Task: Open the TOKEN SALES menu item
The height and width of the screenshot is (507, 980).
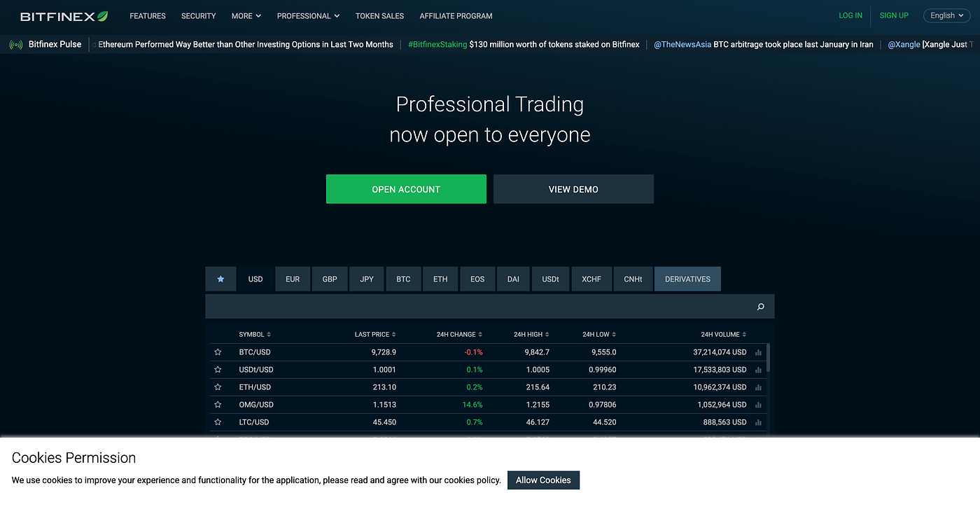Action: click(379, 15)
